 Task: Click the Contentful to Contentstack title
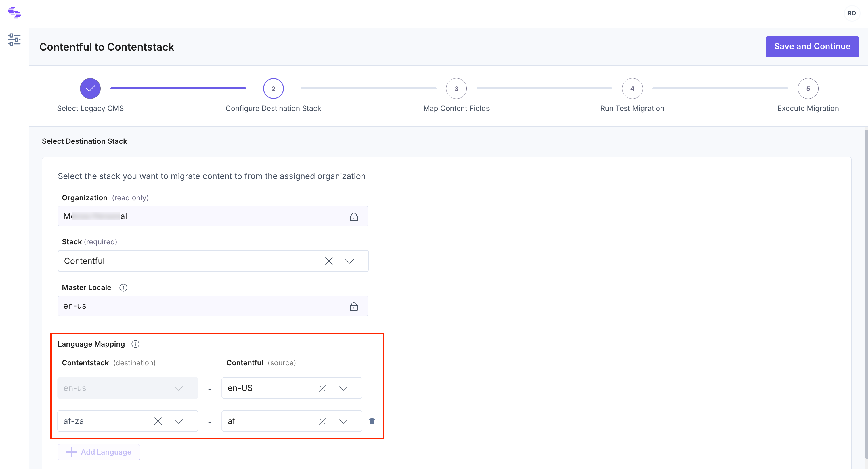[106, 47]
